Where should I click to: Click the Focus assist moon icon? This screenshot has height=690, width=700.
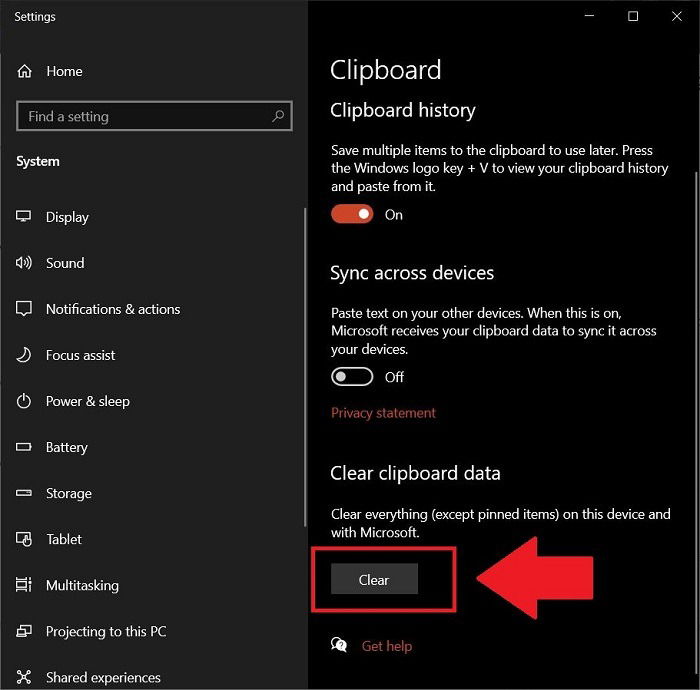(x=24, y=355)
